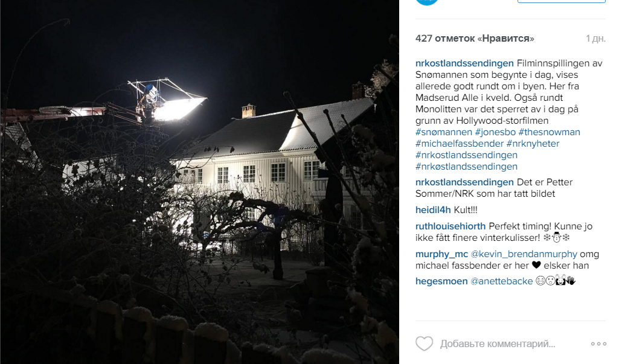Open the nrkostlandssendingen username in caption

[x=464, y=63]
